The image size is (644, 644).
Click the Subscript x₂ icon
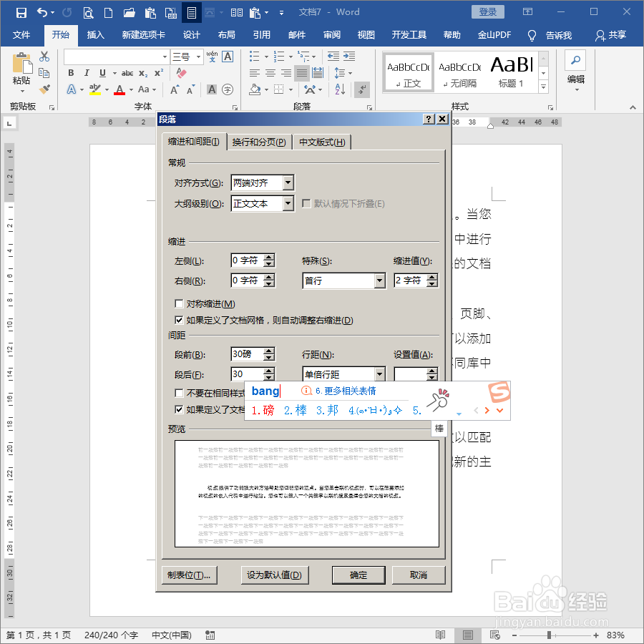(142, 73)
